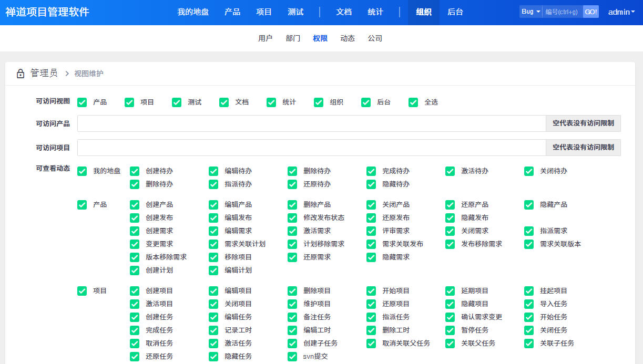Switch to the 公司 sub-tab

tap(375, 38)
